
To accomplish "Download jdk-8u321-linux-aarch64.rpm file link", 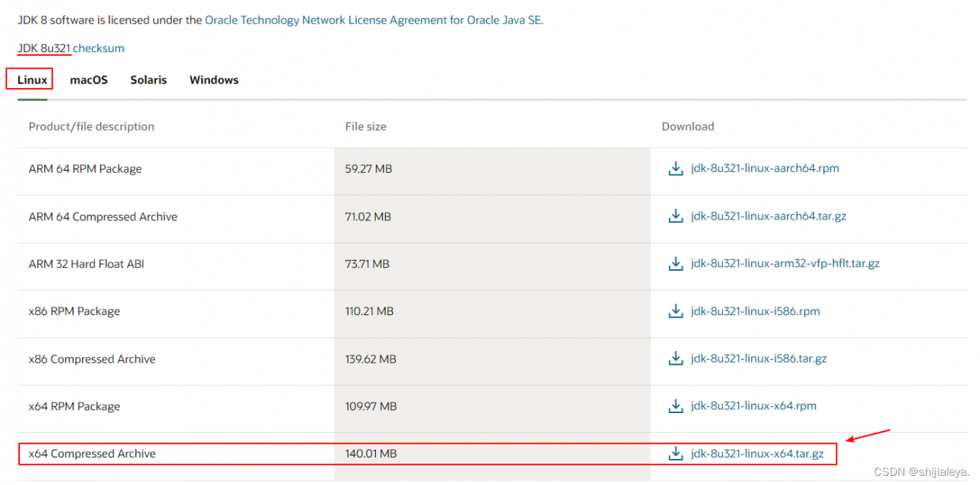I will click(765, 168).
